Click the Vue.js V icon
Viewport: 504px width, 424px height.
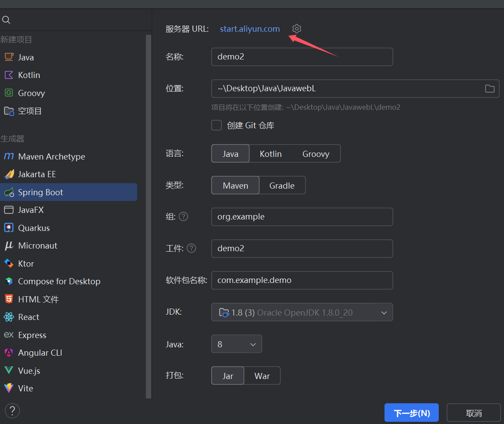[9, 370]
